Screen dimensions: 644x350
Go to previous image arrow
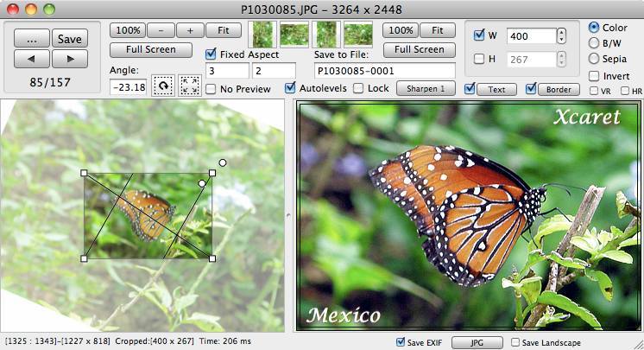click(x=32, y=59)
